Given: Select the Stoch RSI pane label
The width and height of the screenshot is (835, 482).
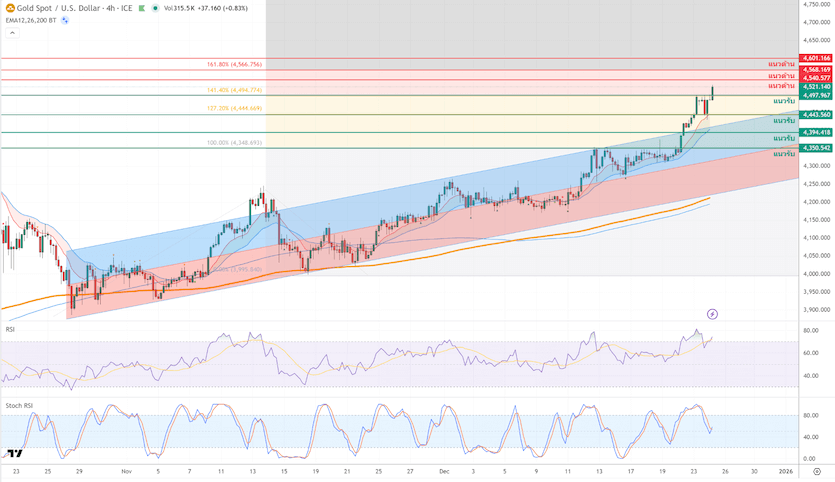Looking at the screenshot, I should click(x=17, y=406).
